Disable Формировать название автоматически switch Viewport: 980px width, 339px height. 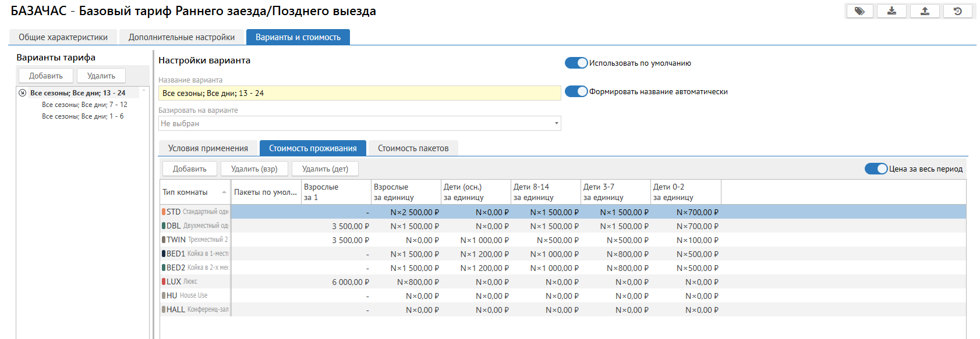576,91
